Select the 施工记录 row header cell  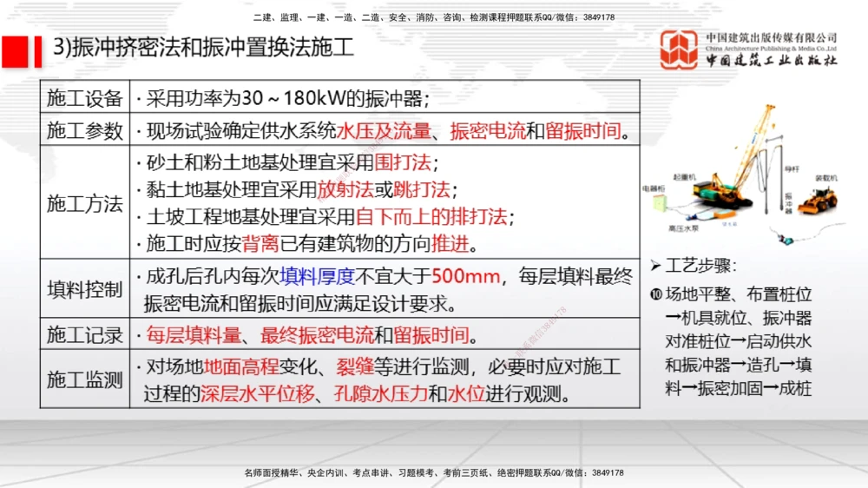pyautogui.click(x=84, y=334)
